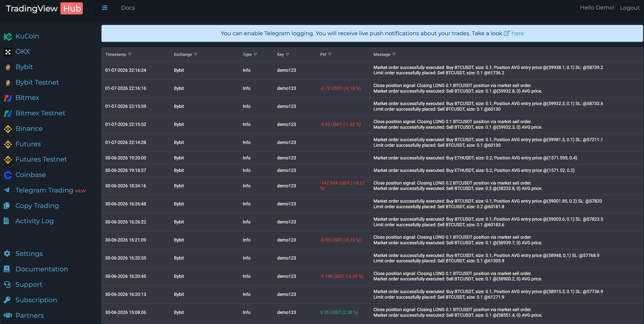Click the Bitmex Testnet logo icon

(8, 114)
